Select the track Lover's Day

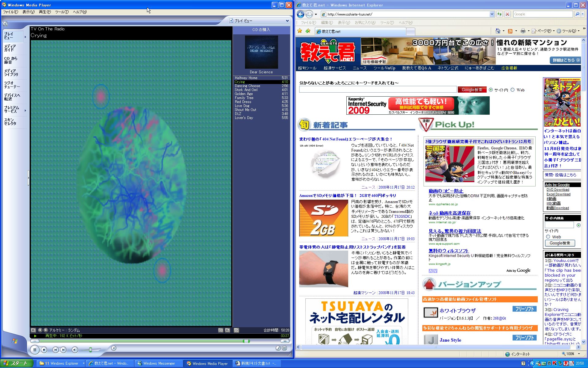click(x=261, y=118)
